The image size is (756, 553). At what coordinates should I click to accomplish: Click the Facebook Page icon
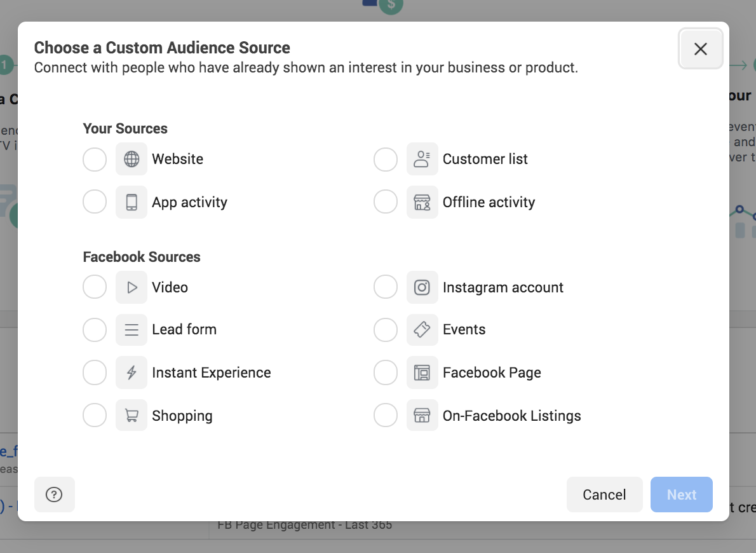422,372
